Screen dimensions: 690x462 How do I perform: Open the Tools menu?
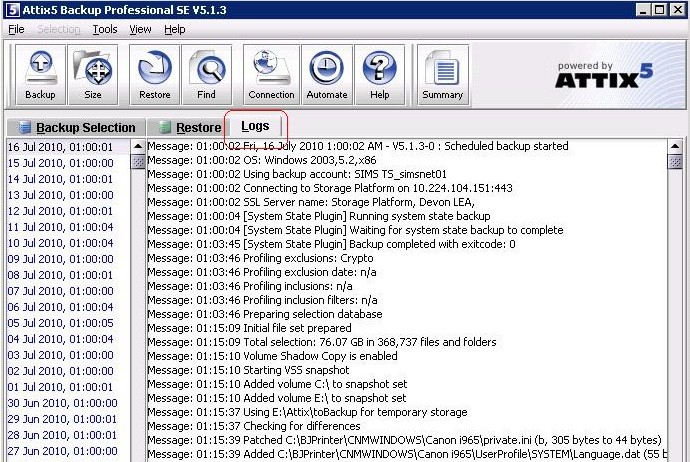(x=105, y=30)
